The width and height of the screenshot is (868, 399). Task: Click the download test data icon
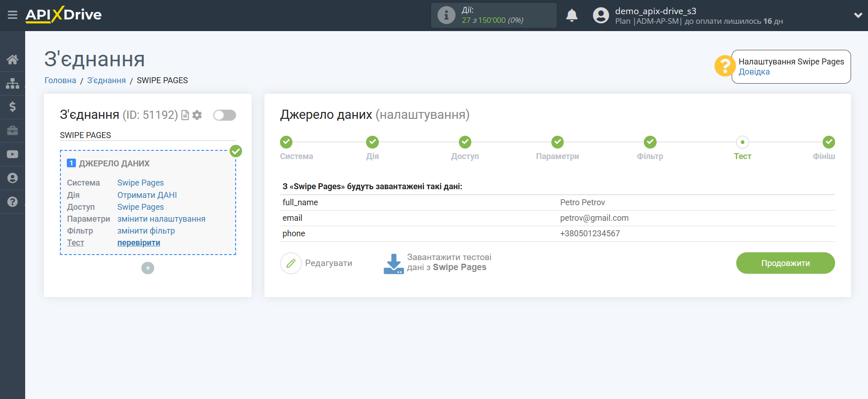394,264
